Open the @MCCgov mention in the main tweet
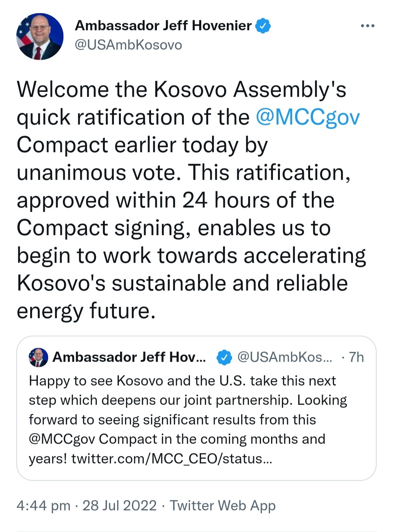The width and height of the screenshot is (393, 532). tap(307, 117)
